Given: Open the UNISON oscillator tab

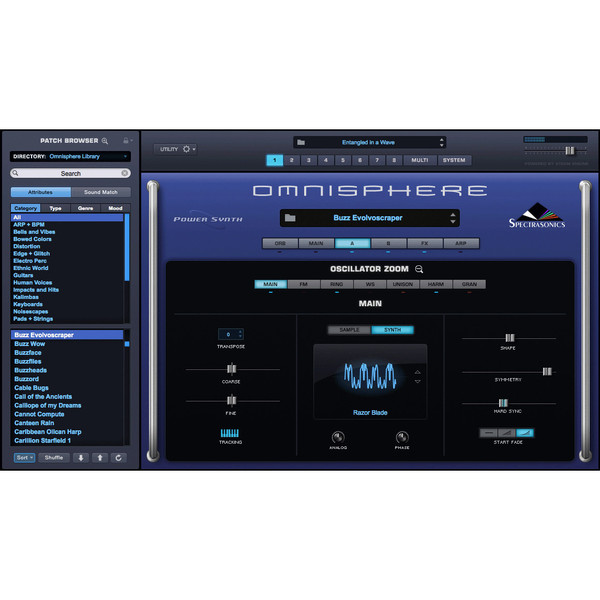Looking at the screenshot, I should click(403, 284).
